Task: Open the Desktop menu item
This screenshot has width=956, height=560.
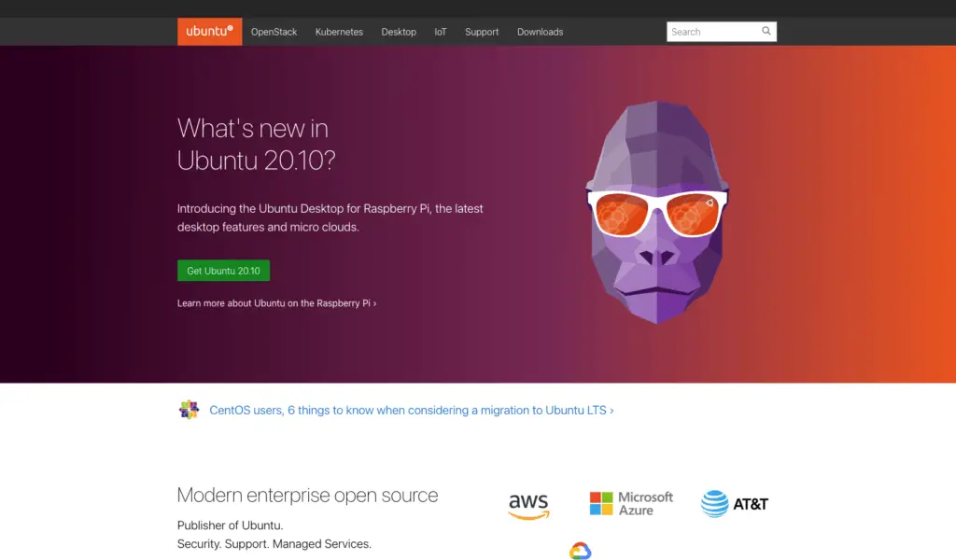Action: point(399,32)
